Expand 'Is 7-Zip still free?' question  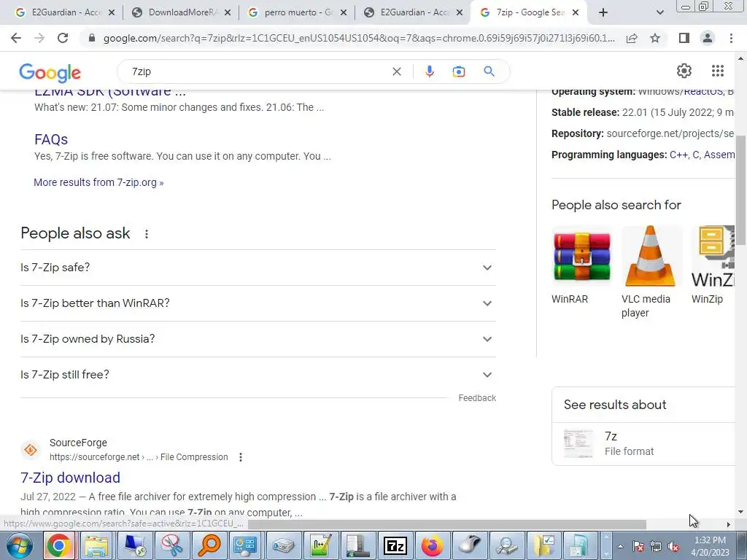[x=258, y=375]
